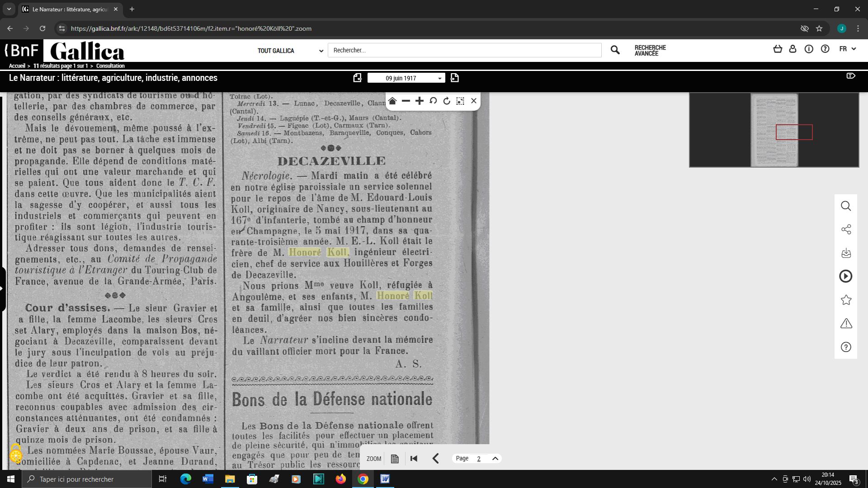The width and height of the screenshot is (868, 488).
Task: Click the Rechercher search input field
Action: tap(465, 50)
